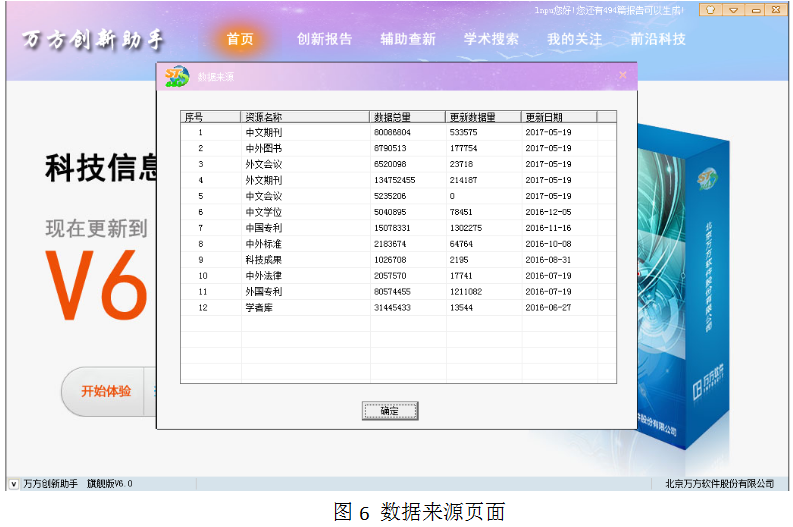Select the 学者库 row
The height and width of the screenshot is (527, 793).
[x=399, y=308]
